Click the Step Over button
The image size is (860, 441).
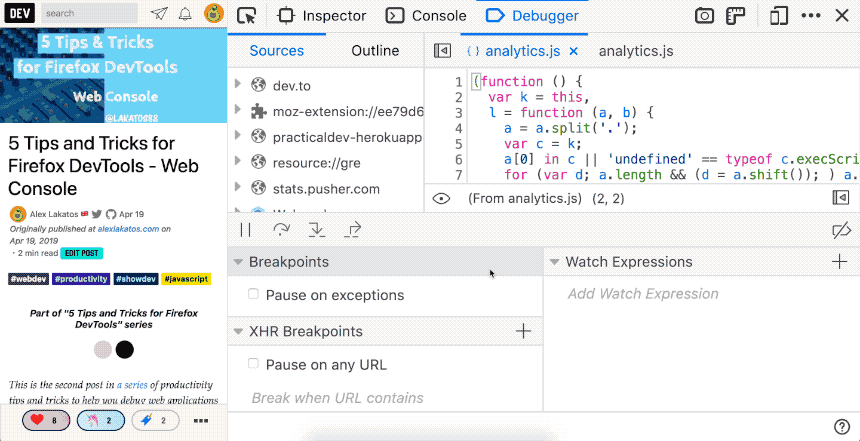tap(281, 230)
